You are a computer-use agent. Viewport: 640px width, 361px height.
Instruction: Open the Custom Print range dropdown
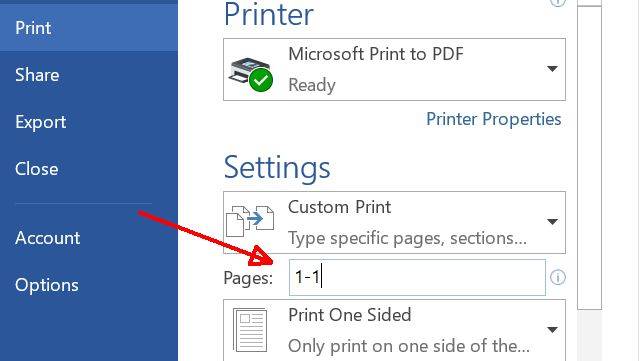394,222
